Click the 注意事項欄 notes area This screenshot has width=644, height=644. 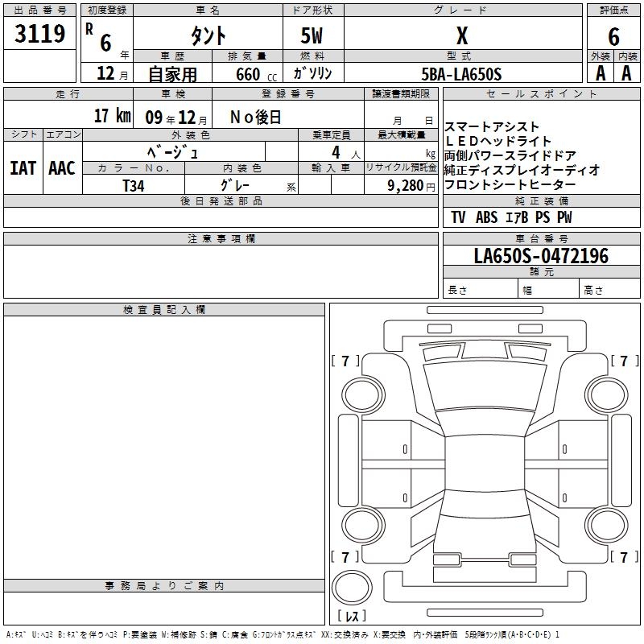click(x=221, y=271)
